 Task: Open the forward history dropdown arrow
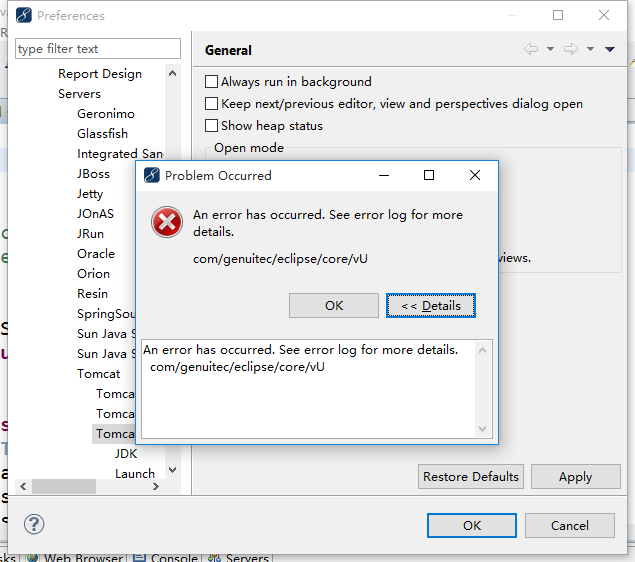click(x=590, y=49)
